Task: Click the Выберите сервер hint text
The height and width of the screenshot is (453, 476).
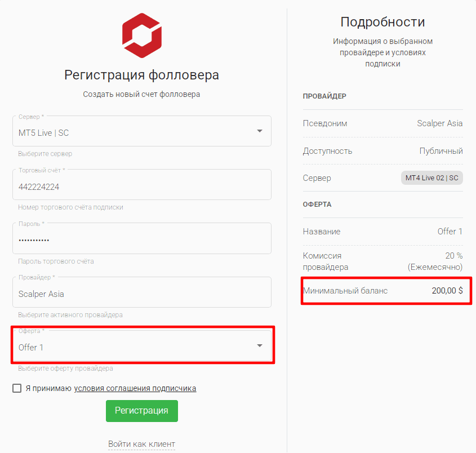Action: coord(45,154)
